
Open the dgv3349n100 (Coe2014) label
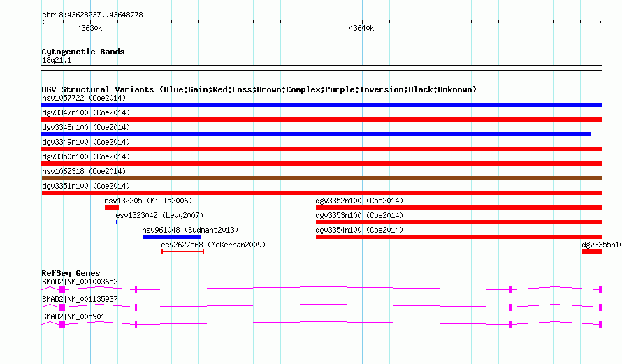coord(86,142)
